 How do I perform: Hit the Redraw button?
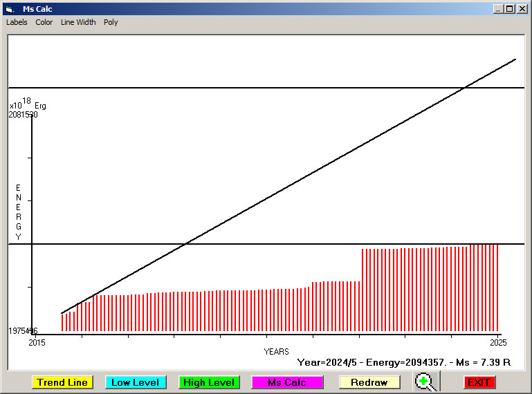click(x=369, y=382)
